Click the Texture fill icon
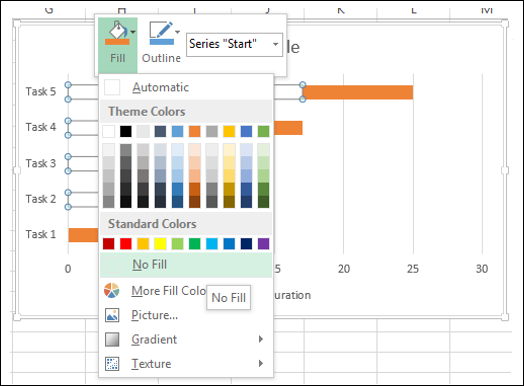 click(x=112, y=364)
